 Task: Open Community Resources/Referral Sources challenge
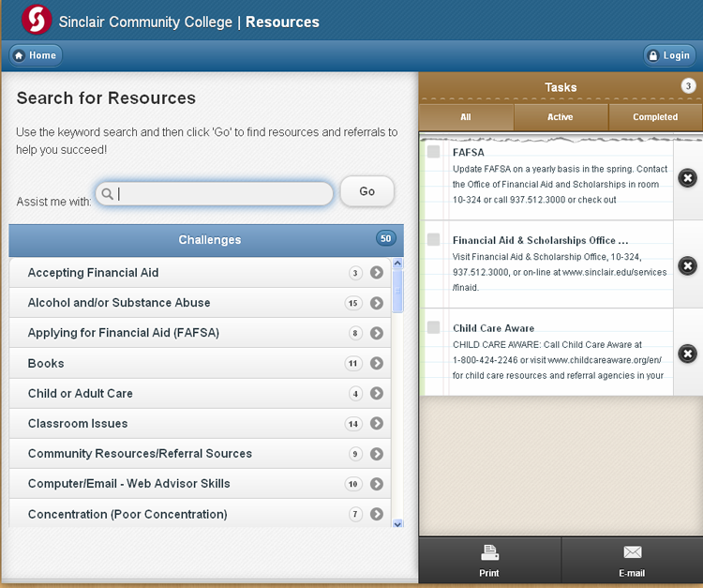click(x=200, y=454)
